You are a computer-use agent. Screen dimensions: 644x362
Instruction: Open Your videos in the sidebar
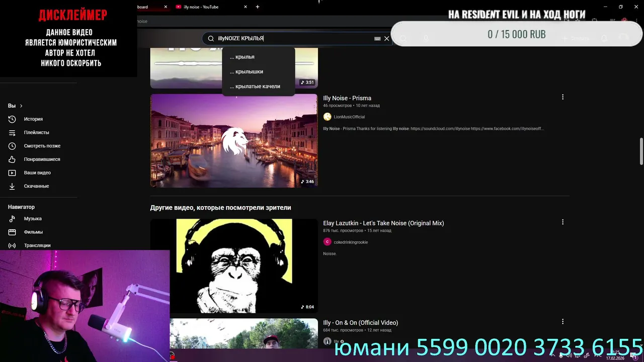click(x=37, y=172)
